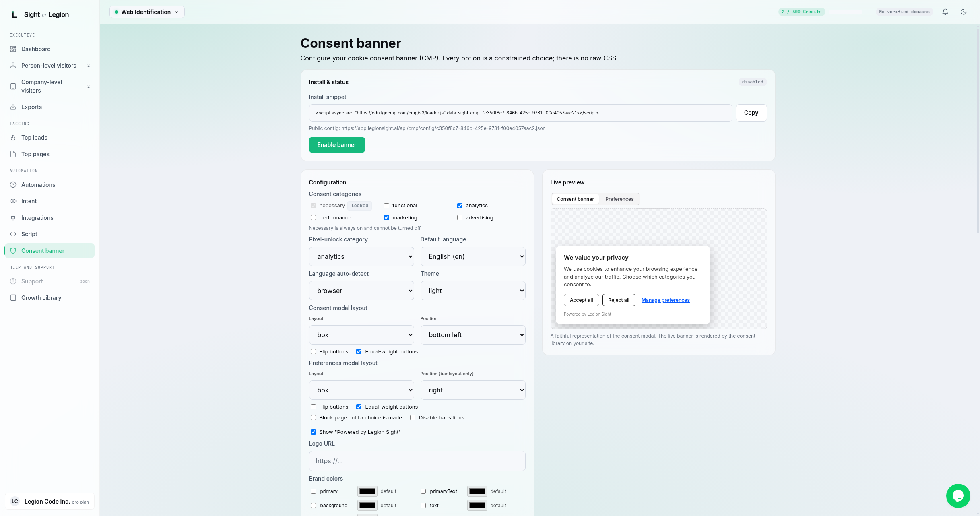Open the background color swatch
This screenshot has width=980, height=516.
[x=367, y=506]
